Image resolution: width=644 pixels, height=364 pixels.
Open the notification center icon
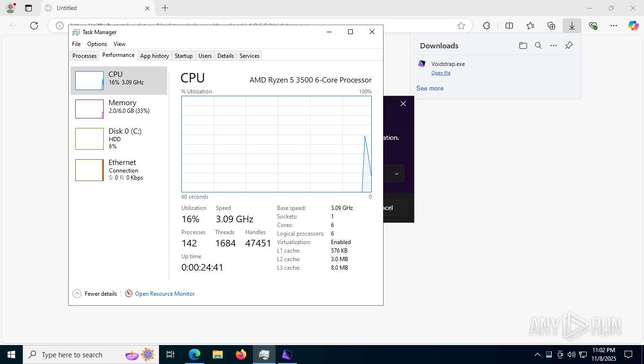tap(628, 355)
